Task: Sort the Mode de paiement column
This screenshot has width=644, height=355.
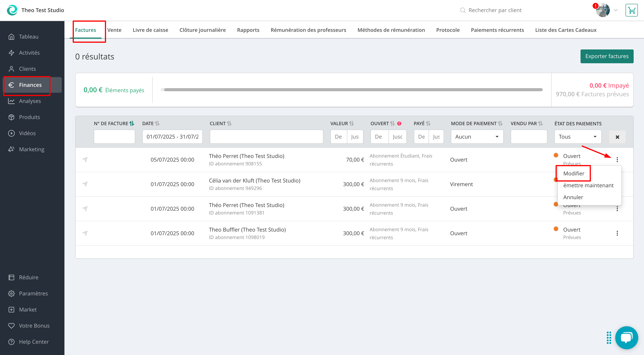Action: pyautogui.click(x=500, y=124)
